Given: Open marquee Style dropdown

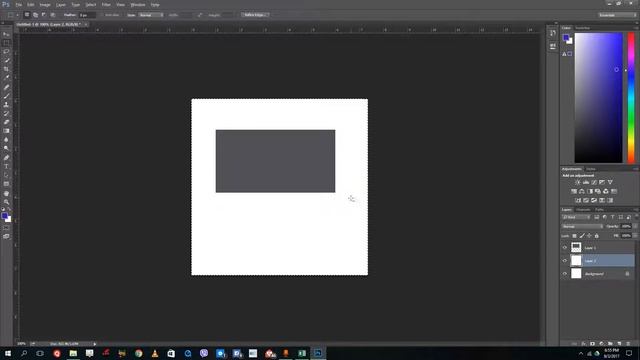Looking at the screenshot, I should tap(151, 15).
